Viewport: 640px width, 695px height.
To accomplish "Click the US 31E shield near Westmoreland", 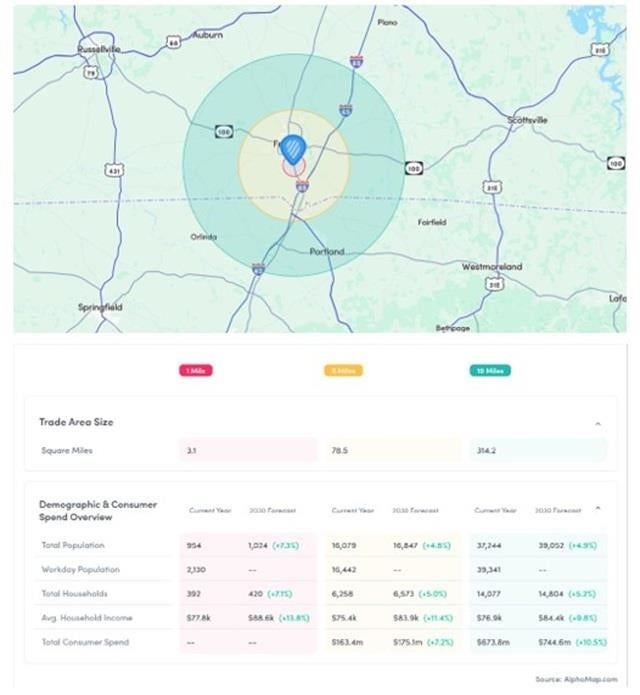I will click(x=494, y=284).
